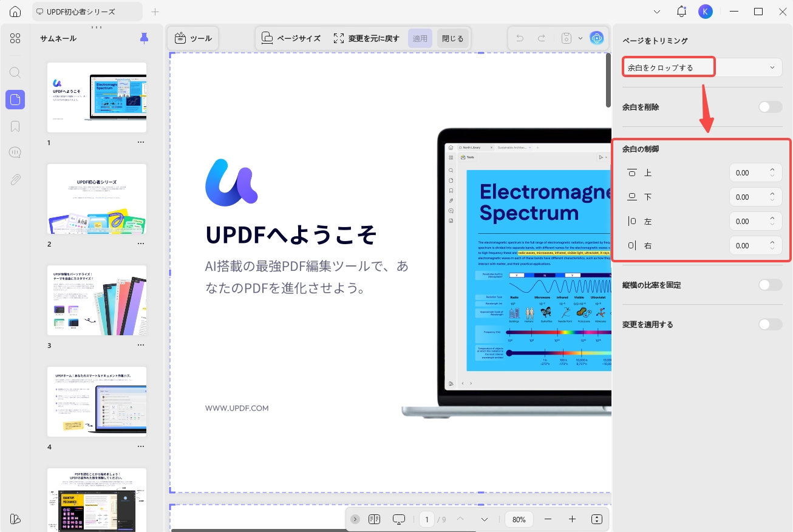Select the page 1 thumbnail
The height and width of the screenshot is (532, 793).
coord(97,98)
